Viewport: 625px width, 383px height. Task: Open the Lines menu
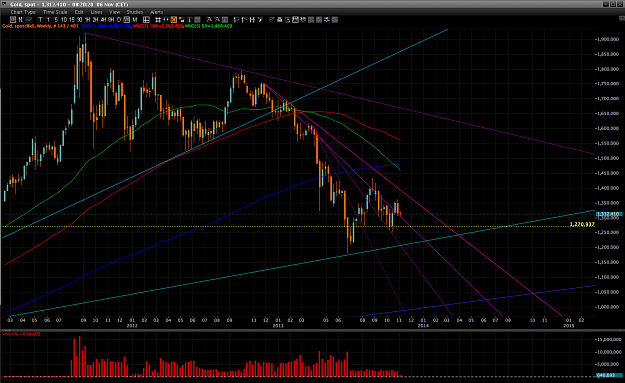[96, 12]
